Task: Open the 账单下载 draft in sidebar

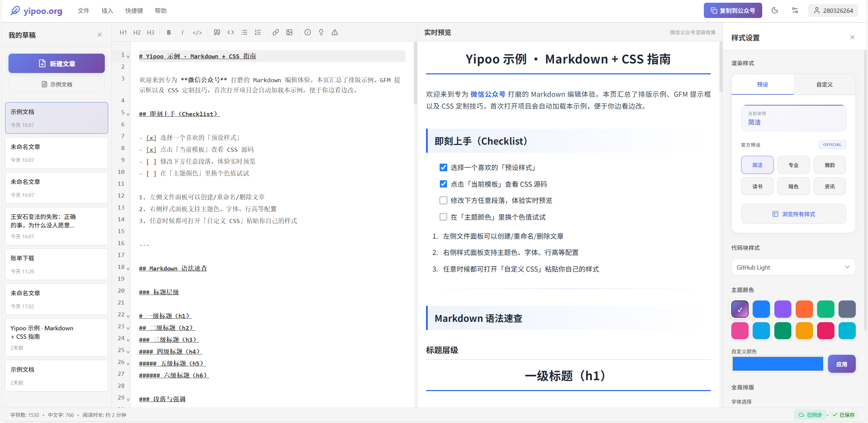Action: click(56, 264)
